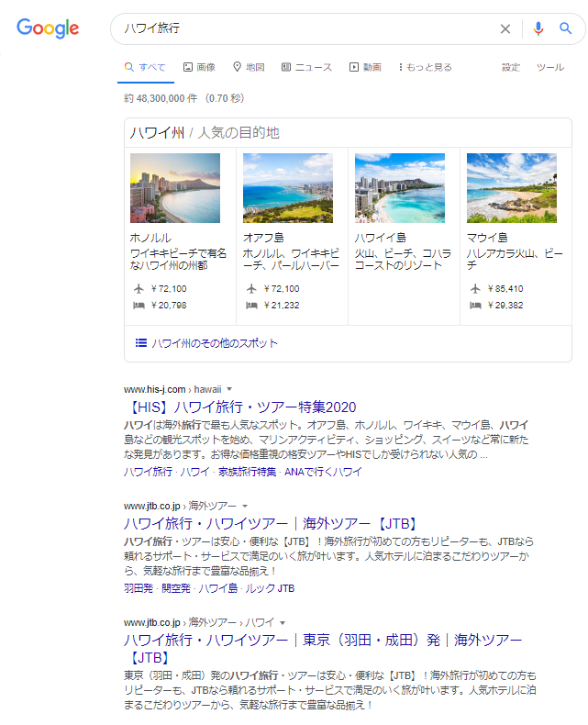Image resolution: width=588 pixels, height=725 pixels.
Task: Open the ANAで行くハワイ sitelink
Action: click(323, 472)
